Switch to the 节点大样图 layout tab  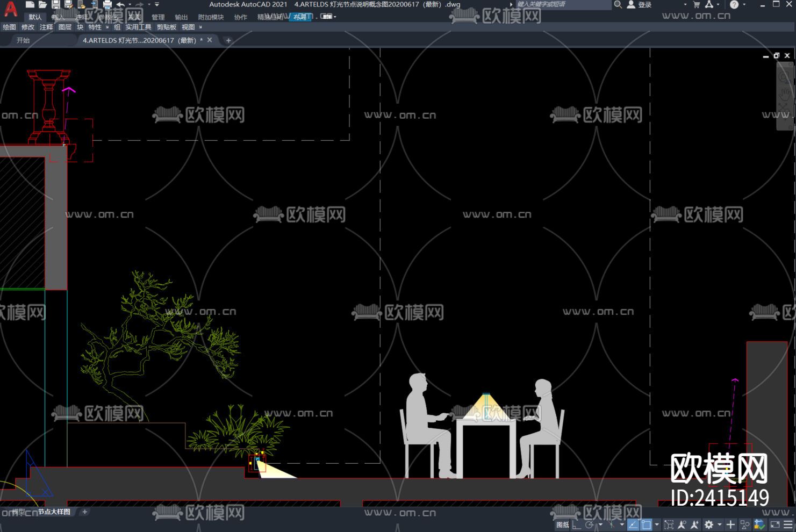pyautogui.click(x=54, y=512)
